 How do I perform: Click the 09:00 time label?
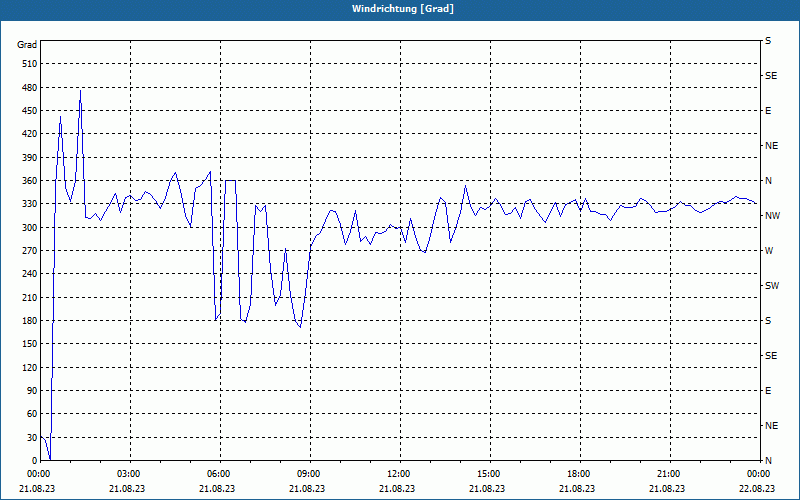pyautogui.click(x=307, y=473)
